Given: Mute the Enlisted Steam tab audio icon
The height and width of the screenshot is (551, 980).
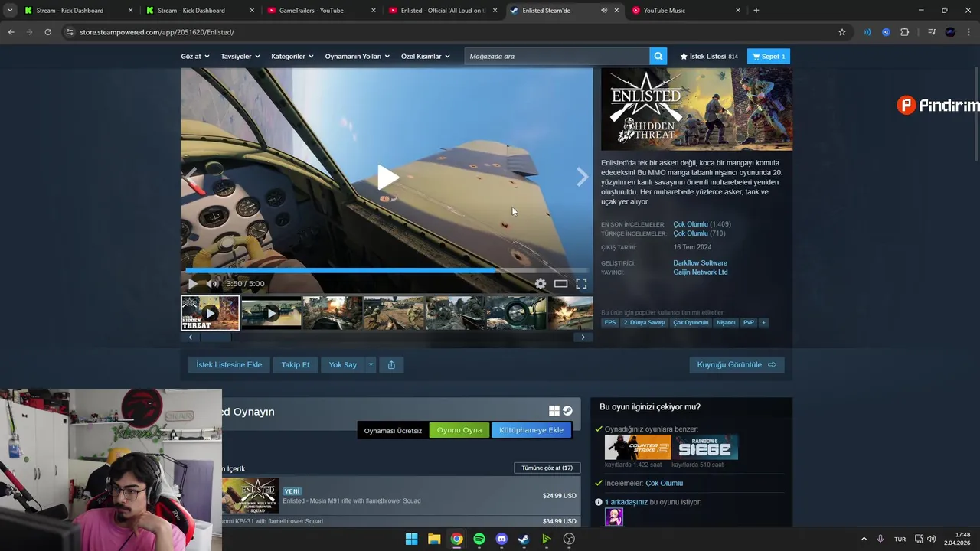Looking at the screenshot, I should [x=603, y=11].
